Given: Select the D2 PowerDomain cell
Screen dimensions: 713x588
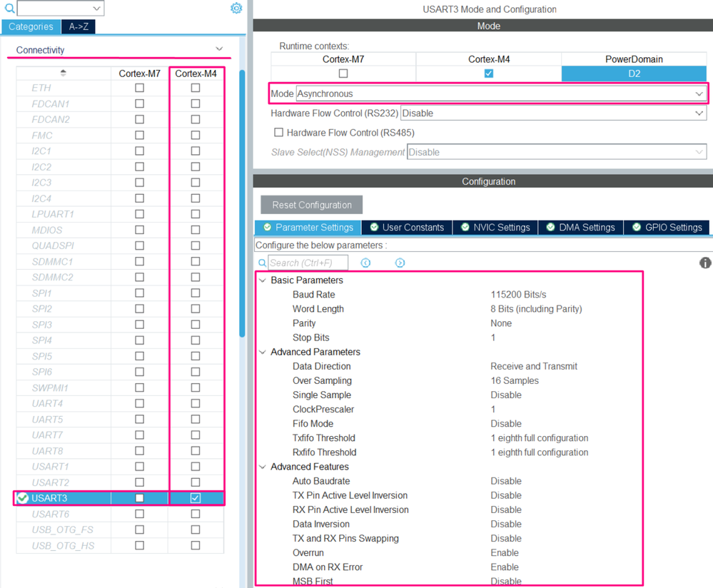Looking at the screenshot, I should pyautogui.click(x=634, y=73).
